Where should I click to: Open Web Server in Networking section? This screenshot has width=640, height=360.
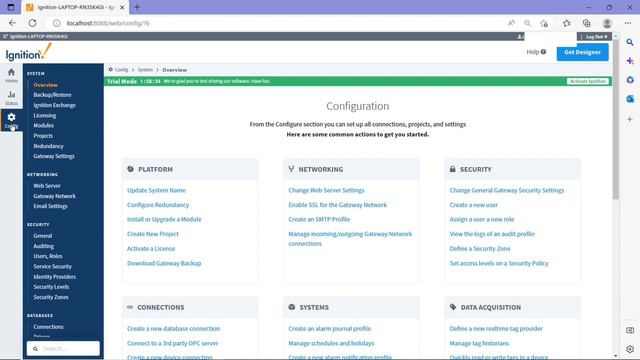click(47, 186)
